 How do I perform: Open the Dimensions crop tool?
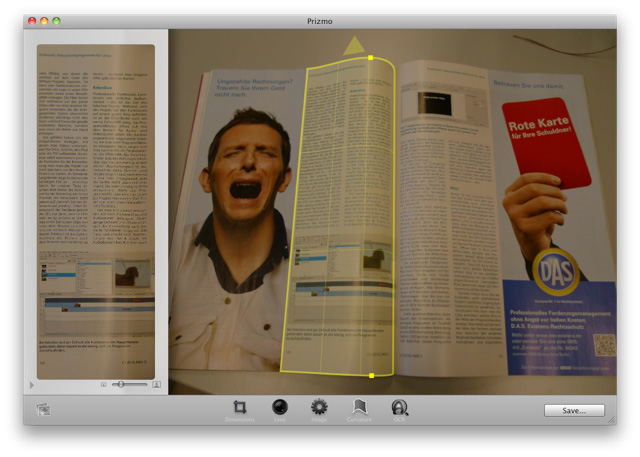240,410
